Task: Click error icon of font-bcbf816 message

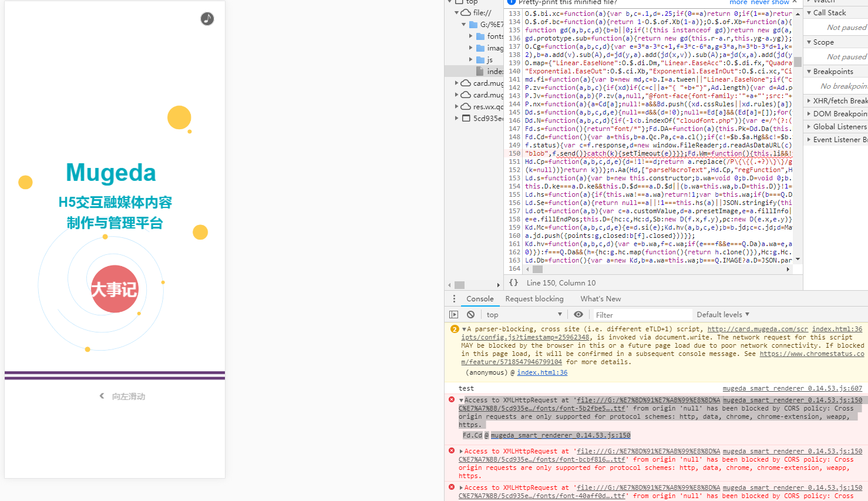Action: tap(452, 450)
